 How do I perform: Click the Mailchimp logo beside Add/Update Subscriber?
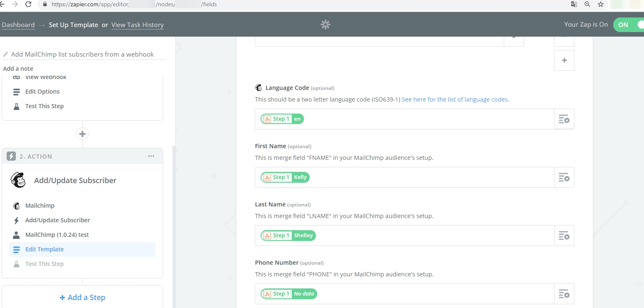click(18, 180)
